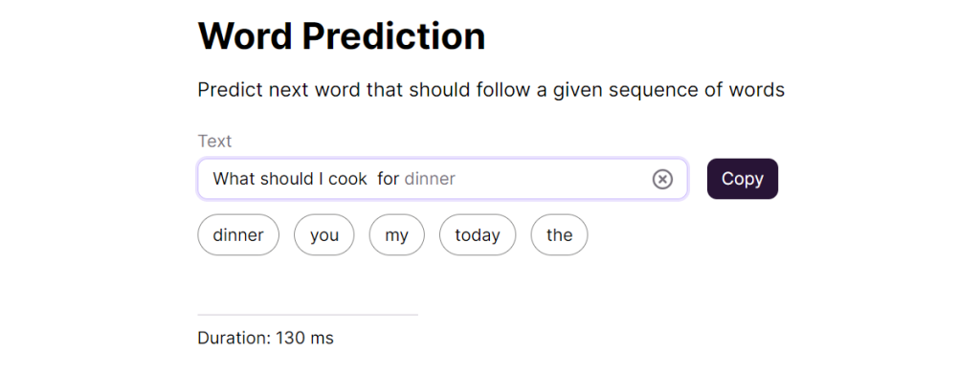Place cursor on "should" in the text field
This screenshot has height=374, width=980.
287,179
